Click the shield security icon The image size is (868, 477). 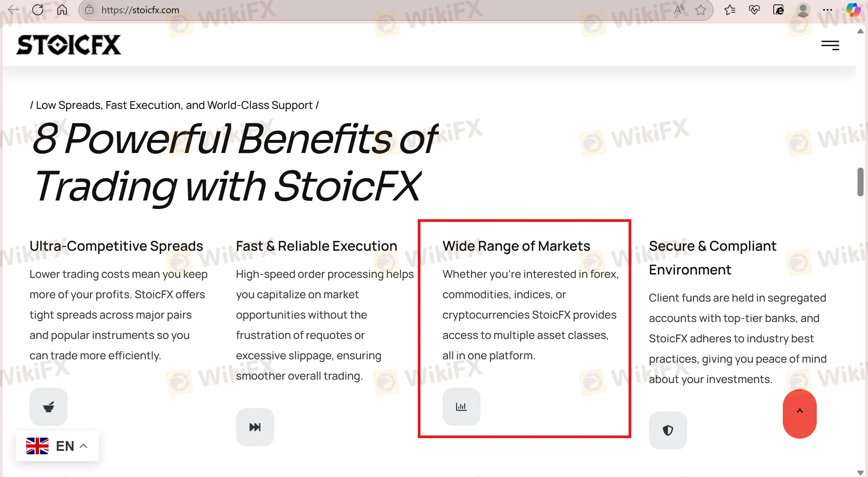[x=668, y=430]
